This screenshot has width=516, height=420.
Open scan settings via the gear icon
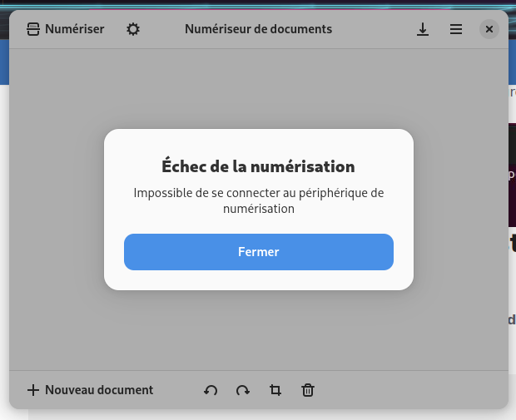133,29
